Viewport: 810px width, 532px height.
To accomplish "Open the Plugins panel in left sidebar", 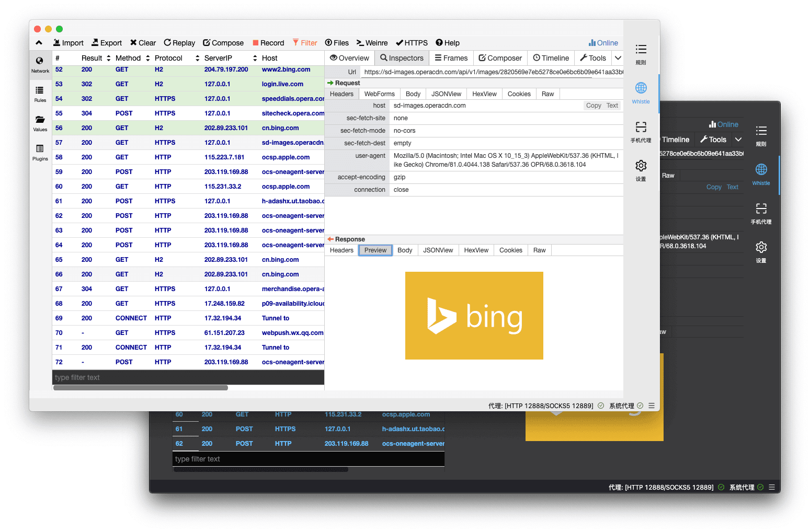I will click(x=40, y=152).
